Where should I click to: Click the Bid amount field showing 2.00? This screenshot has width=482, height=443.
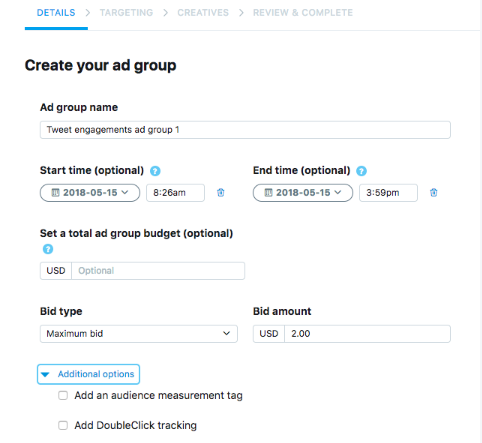point(367,334)
